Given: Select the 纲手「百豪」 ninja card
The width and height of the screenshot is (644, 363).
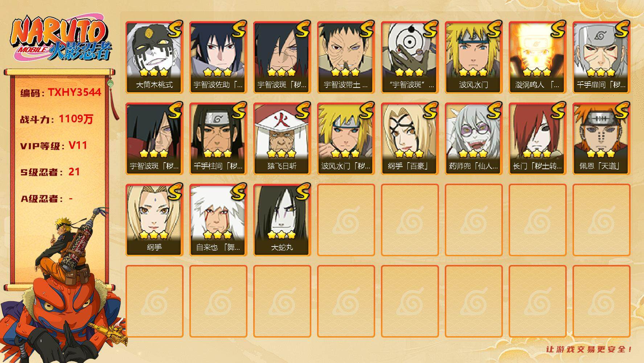Looking at the screenshot, I should click(410, 139).
